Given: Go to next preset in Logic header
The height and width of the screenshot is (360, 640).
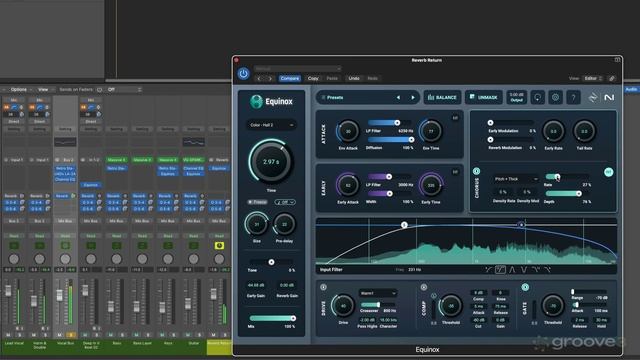Looking at the screenshot, I should [x=270, y=78].
